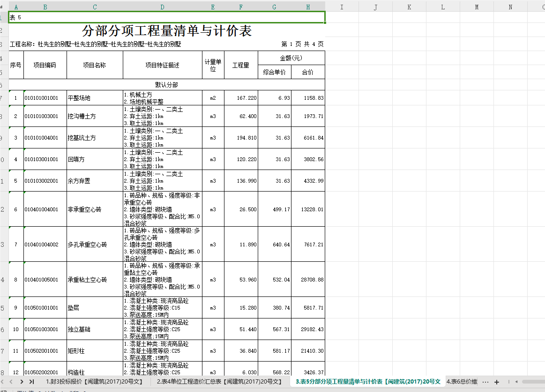
Task: Click the 工程名称 project name line
Action: 96,44
